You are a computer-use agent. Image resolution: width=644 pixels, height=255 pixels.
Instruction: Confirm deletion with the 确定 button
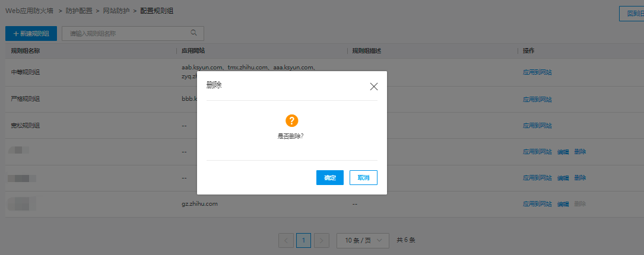point(330,178)
